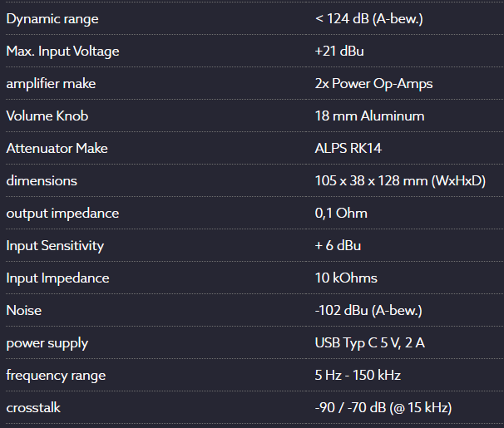Select the '10 kOhms' input impedance value
Screen dimensions: 504x428
pos(346,278)
